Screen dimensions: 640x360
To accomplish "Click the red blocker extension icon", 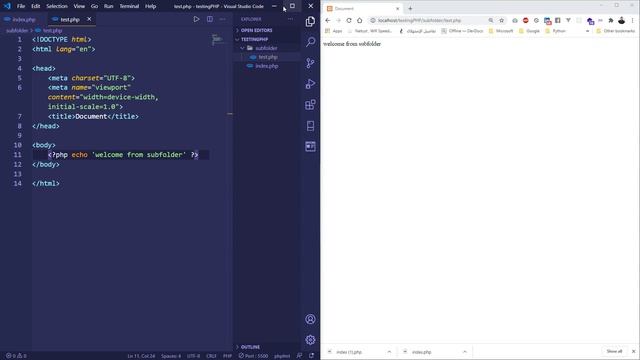I will [526, 20].
